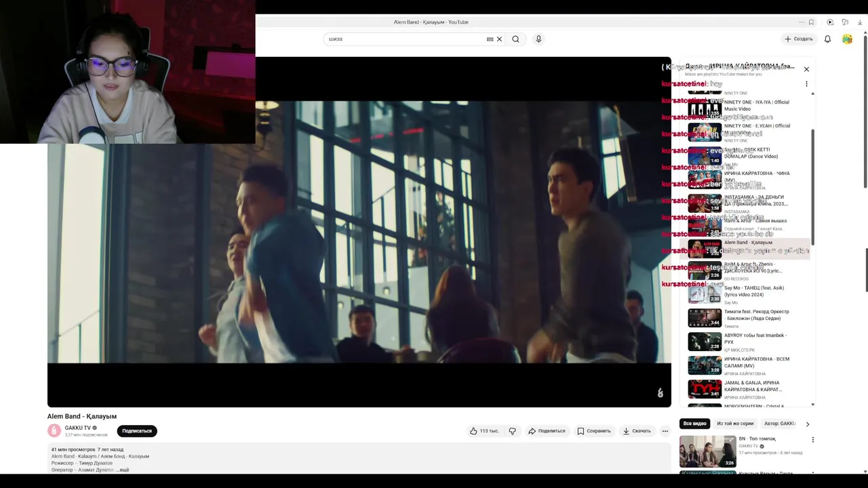Click the Подписаться subscribe button
The width and height of the screenshot is (868, 488).
click(137, 431)
